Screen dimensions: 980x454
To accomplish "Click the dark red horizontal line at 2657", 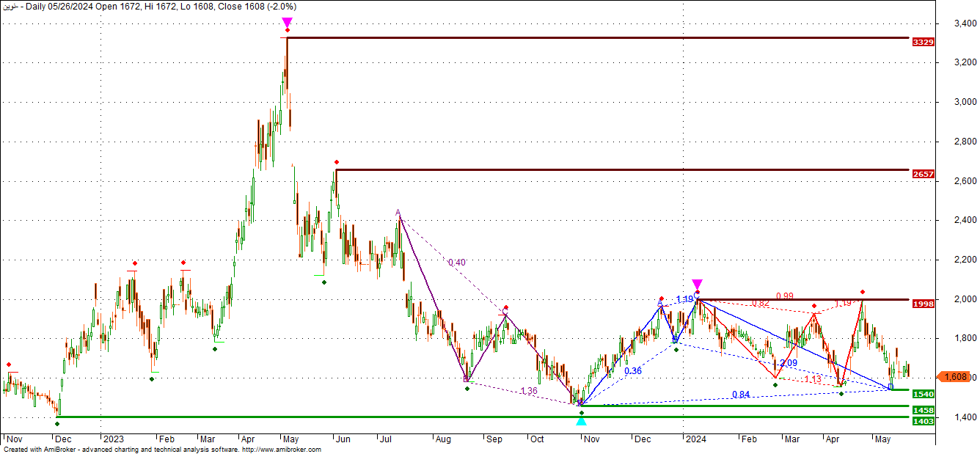I will tap(622, 170).
